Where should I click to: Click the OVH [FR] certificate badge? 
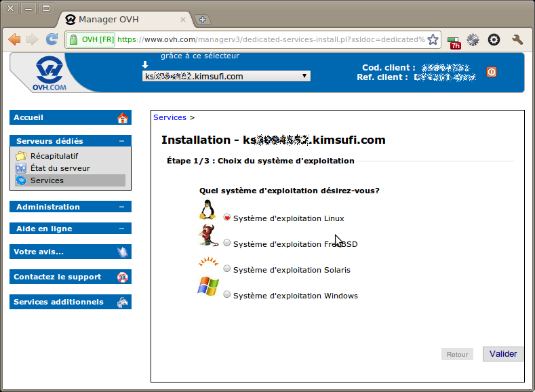[90, 39]
